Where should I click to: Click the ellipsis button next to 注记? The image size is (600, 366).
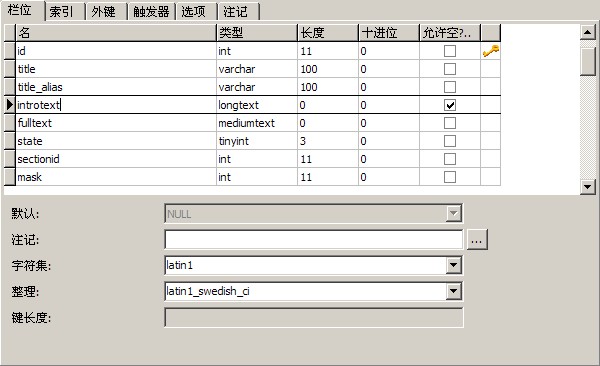tap(476, 240)
